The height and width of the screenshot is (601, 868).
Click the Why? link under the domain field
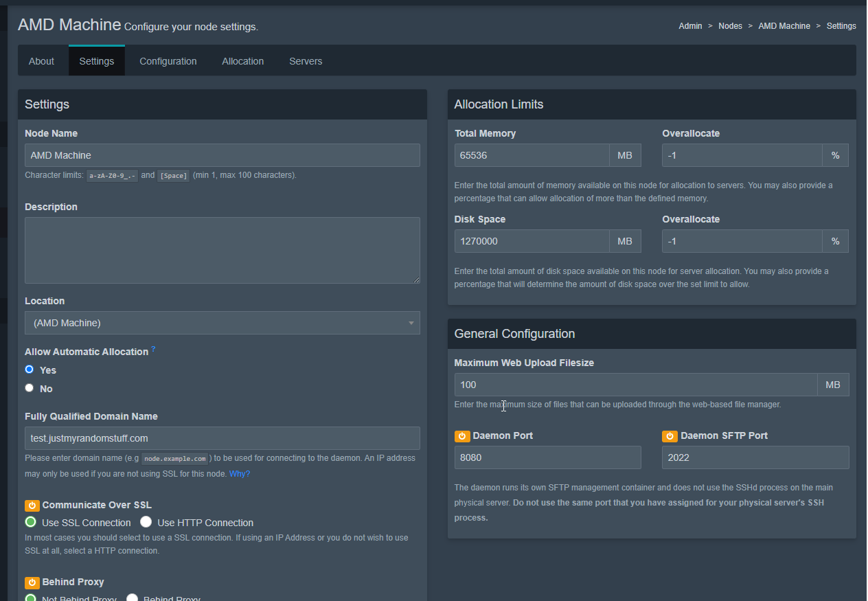(240, 473)
